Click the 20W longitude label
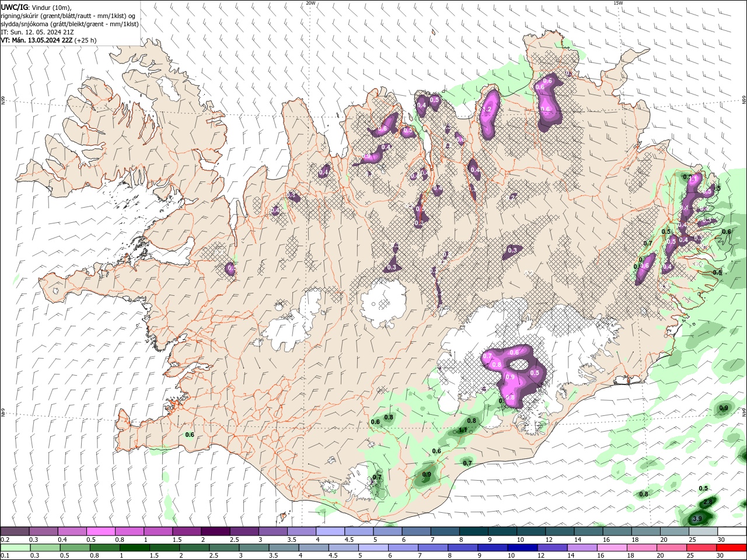 pos(310,3)
